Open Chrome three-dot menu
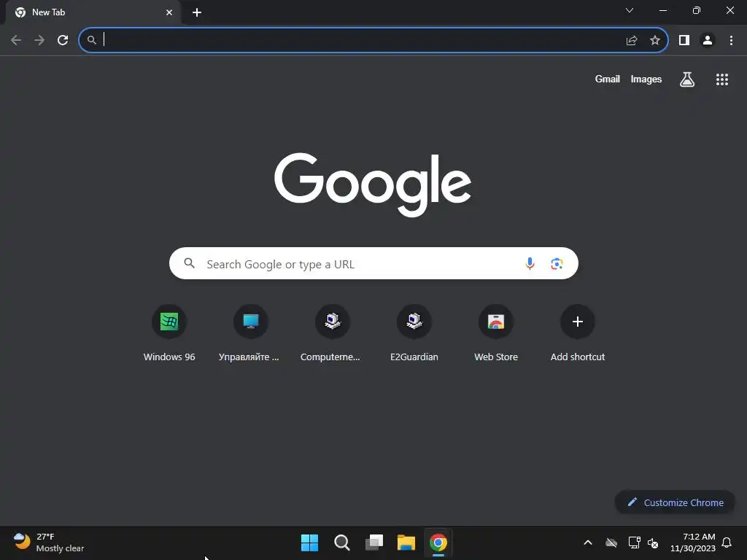 point(731,41)
